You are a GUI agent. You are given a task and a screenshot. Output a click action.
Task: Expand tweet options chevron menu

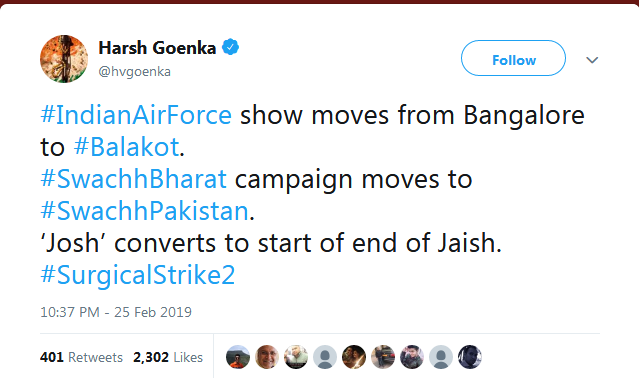coord(592,60)
